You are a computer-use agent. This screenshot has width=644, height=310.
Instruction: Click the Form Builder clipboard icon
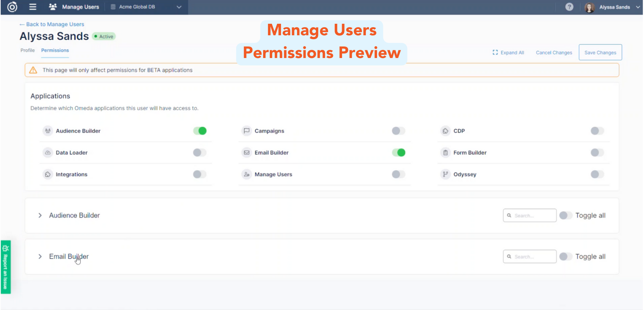(x=445, y=153)
